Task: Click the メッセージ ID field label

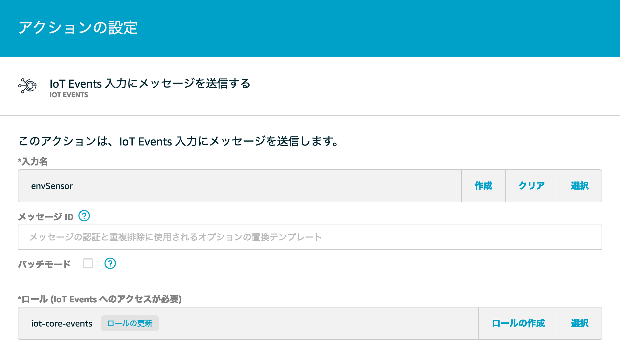Action: (46, 217)
